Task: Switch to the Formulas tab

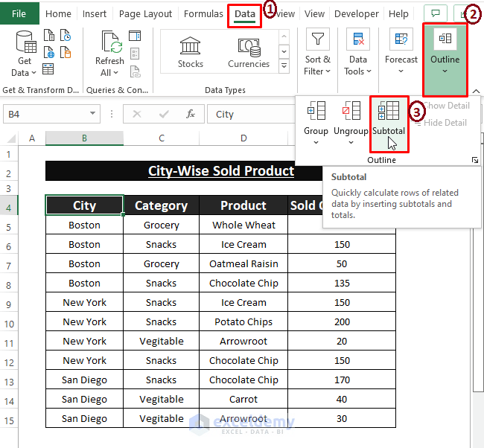Action: click(203, 13)
